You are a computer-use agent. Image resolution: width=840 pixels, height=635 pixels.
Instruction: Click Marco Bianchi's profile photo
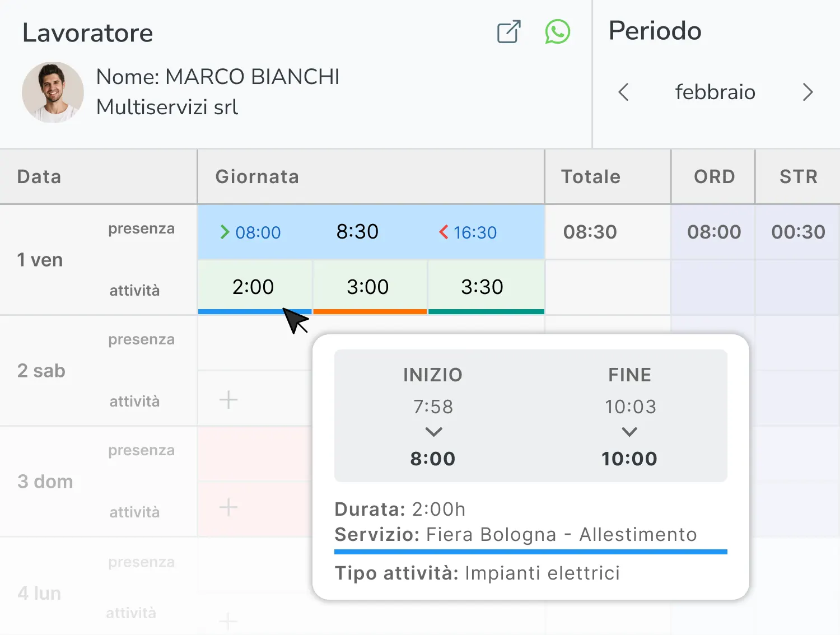click(x=53, y=92)
